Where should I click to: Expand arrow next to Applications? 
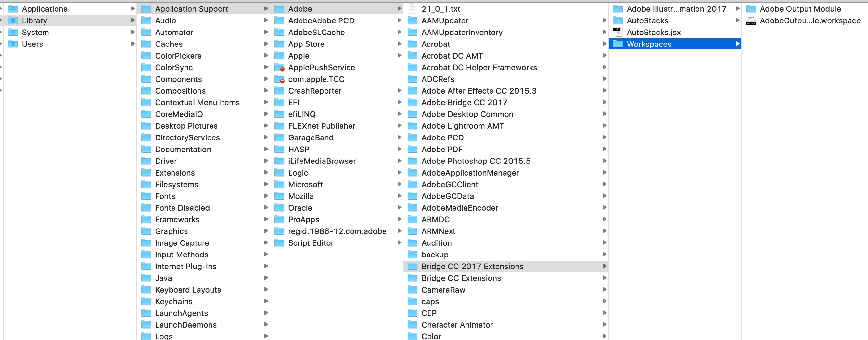[133, 8]
